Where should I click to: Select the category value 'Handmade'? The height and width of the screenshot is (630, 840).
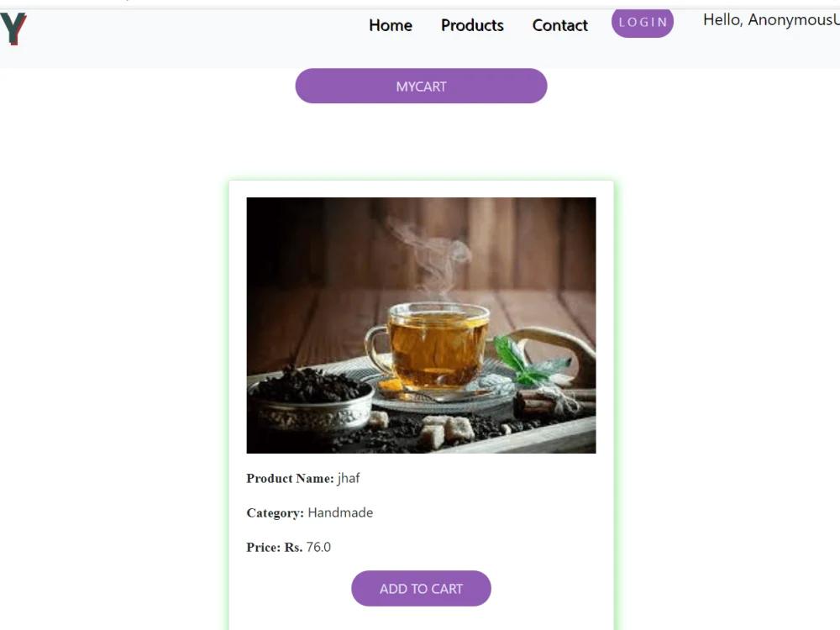click(340, 512)
